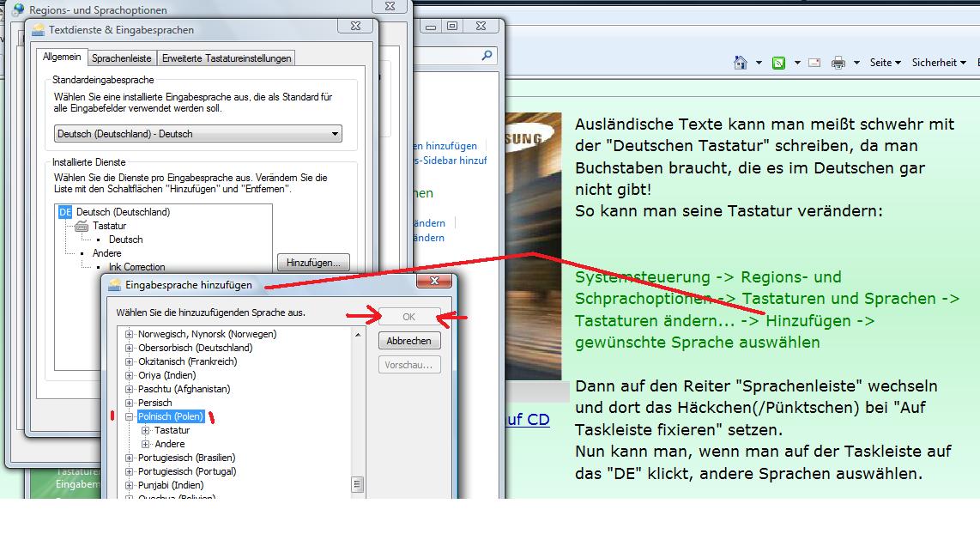The height and width of the screenshot is (534, 980).
Task: Expand the Tastatur node under Polnisch
Action: click(x=146, y=430)
